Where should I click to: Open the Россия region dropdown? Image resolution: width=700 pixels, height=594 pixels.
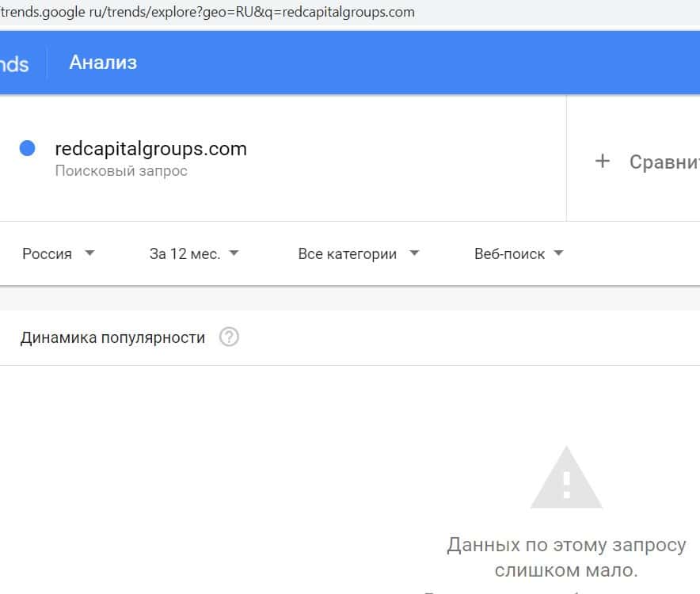pos(48,254)
